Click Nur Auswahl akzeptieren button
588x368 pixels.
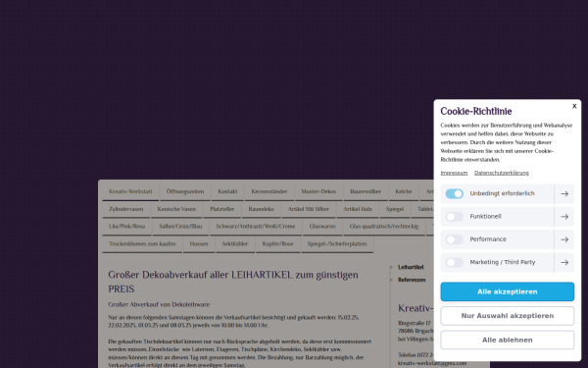pyautogui.click(x=507, y=316)
